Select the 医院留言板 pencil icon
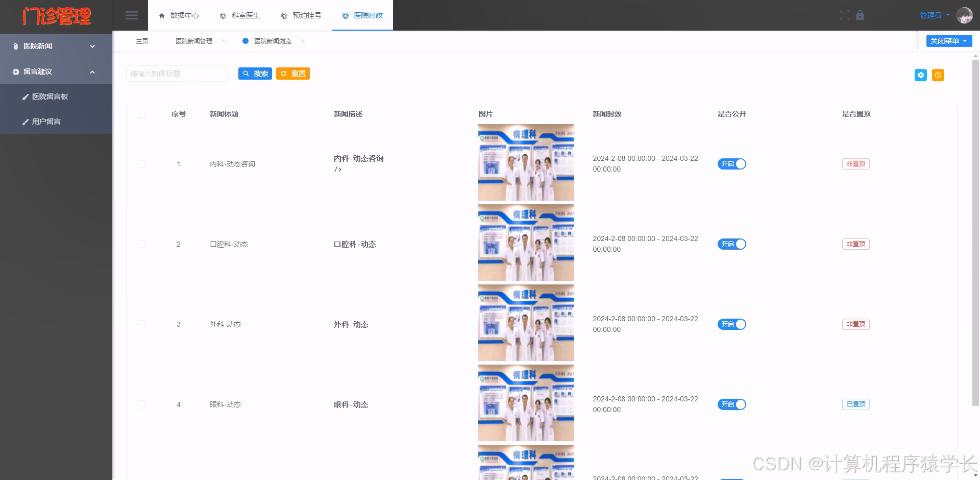 coord(27,96)
